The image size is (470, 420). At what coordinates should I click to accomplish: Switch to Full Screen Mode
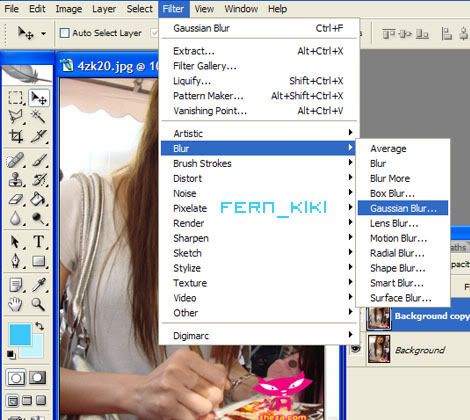click(41, 400)
